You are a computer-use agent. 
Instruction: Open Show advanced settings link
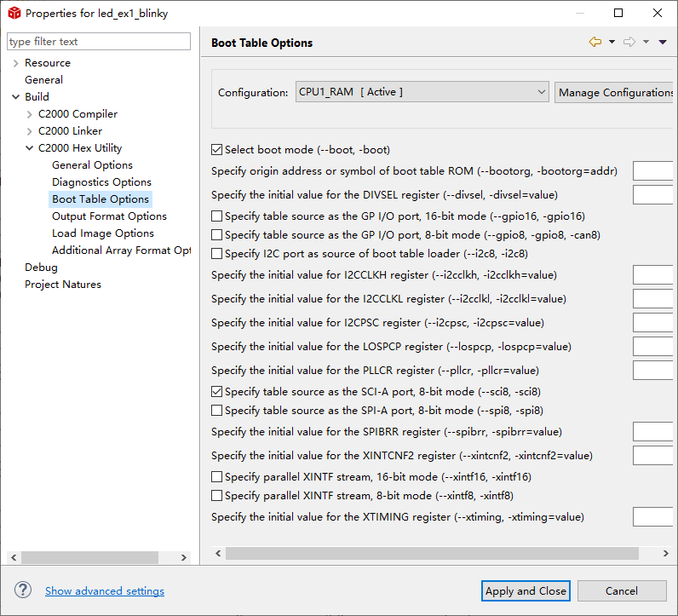point(105,591)
